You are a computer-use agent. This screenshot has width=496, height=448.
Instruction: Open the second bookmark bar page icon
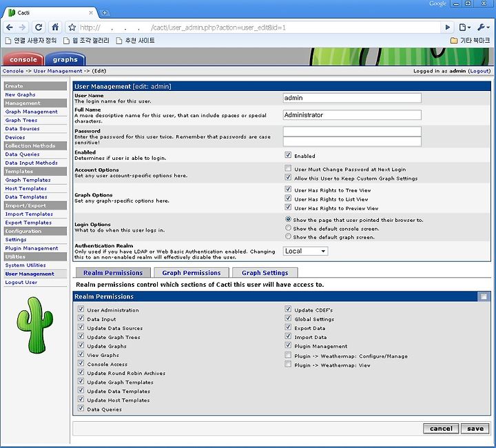point(66,41)
